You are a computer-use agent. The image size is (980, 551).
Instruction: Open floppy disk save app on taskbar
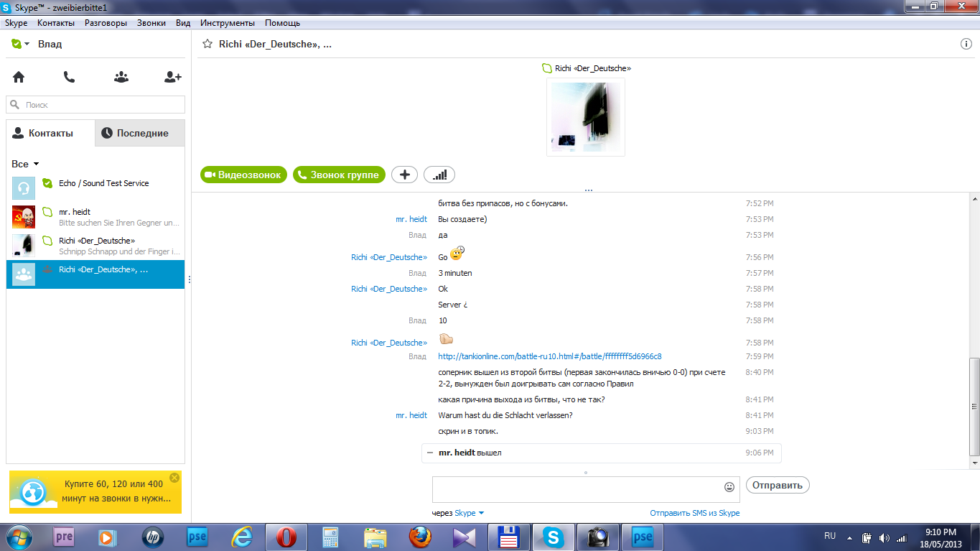(x=509, y=537)
